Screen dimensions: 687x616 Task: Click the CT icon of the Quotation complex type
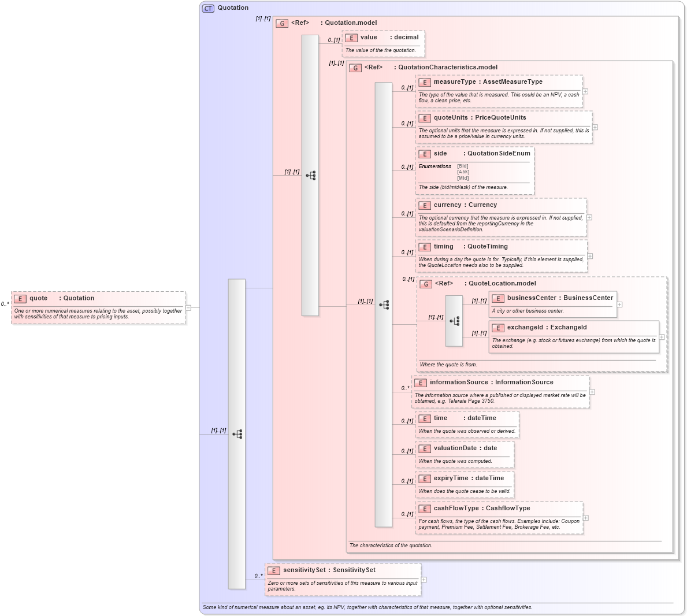click(207, 8)
